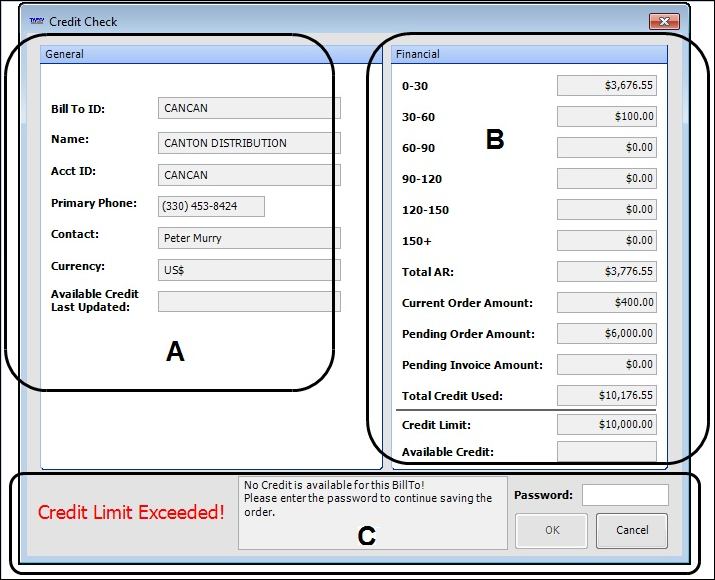Image resolution: width=715 pixels, height=580 pixels.
Task: Click the 90-120 amount field
Action: click(607, 179)
